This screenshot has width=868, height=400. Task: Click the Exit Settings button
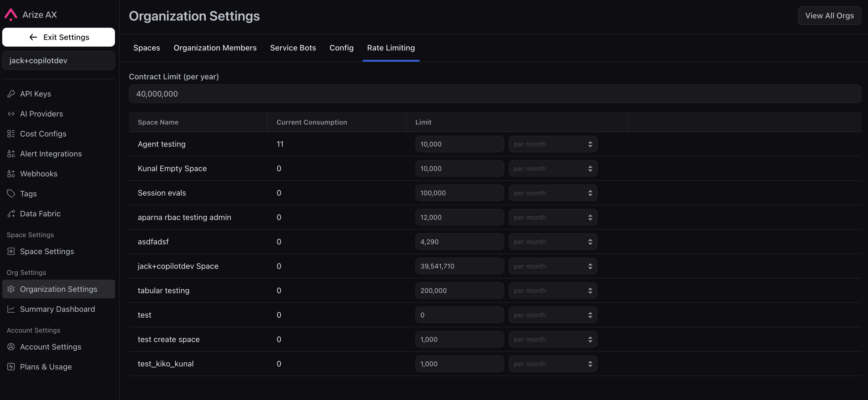click(59, 37)
